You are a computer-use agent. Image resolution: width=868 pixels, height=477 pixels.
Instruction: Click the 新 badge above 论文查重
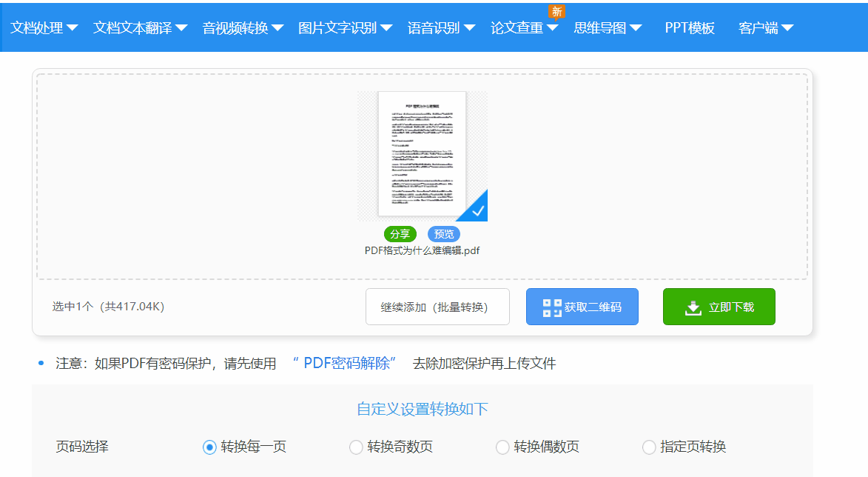click(x=557, y=12)
